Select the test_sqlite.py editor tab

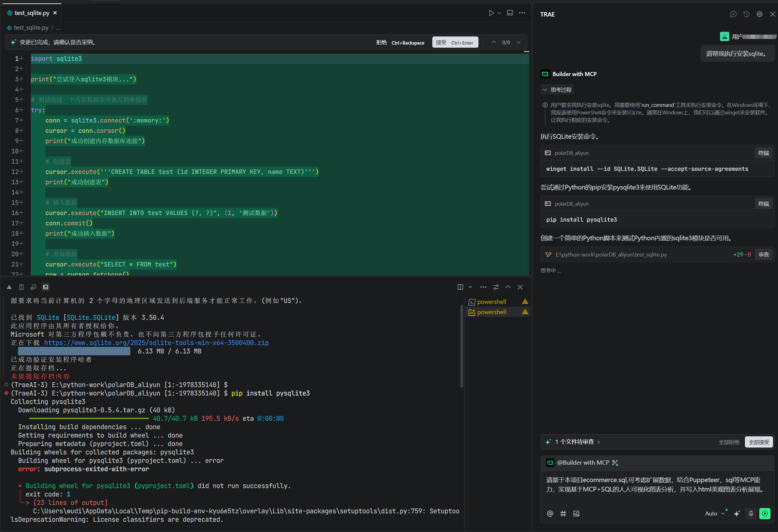[x=32, y=13]
